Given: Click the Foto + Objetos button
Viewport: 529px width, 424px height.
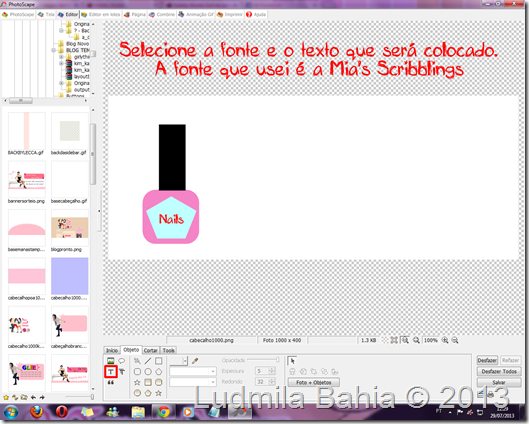Looking at the screenshot, I should click(x=314, y=383).
